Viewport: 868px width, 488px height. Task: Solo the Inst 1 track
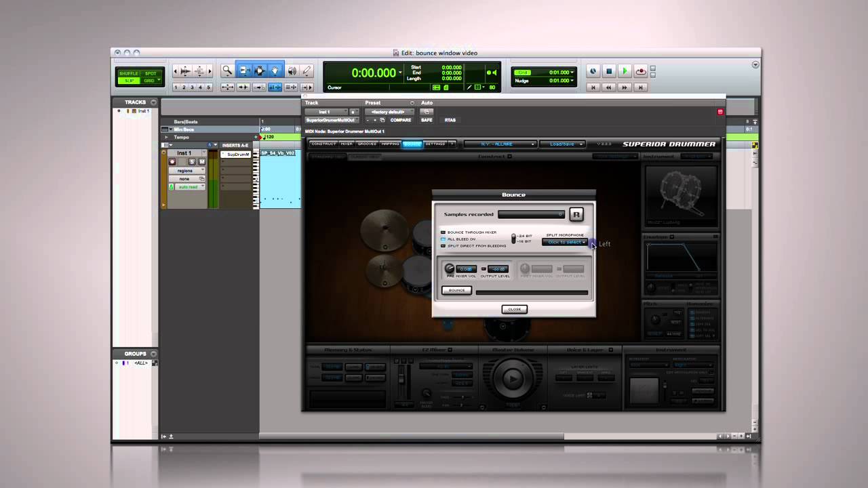pyautogui.click(x=192, y=162)
